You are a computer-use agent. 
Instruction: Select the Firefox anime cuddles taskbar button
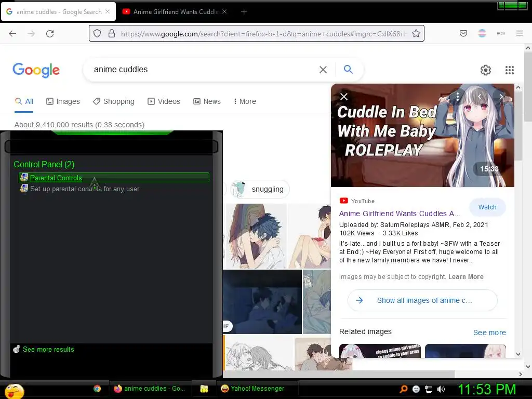(150, 389)
